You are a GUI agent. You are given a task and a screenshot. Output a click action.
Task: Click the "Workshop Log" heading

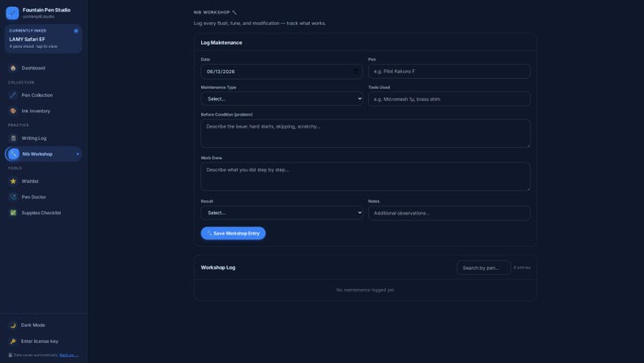(x=218, y=268)
